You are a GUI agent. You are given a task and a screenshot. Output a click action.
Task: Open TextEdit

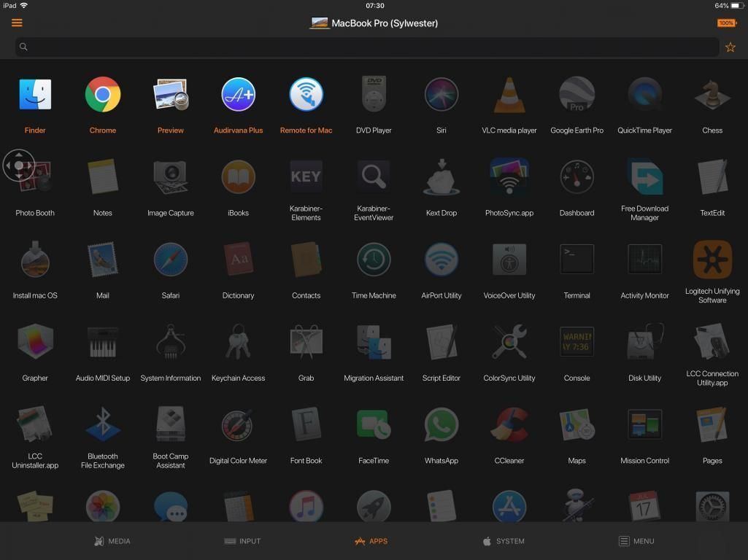pyautogui.click(x=712, y=176)
